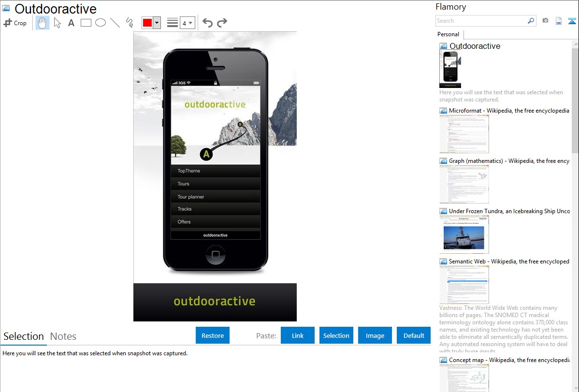
Task: Click the Paste Selection button
Action: click(336, 335)
